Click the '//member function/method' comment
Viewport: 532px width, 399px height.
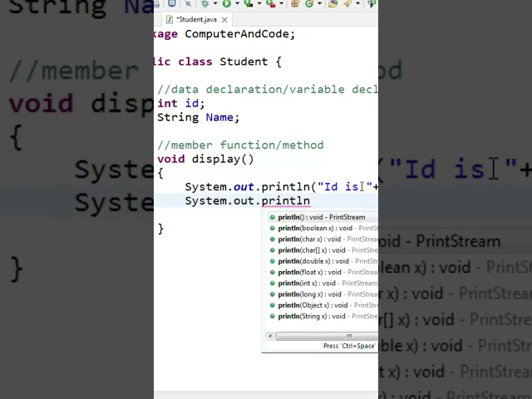[x=240, y=145]
